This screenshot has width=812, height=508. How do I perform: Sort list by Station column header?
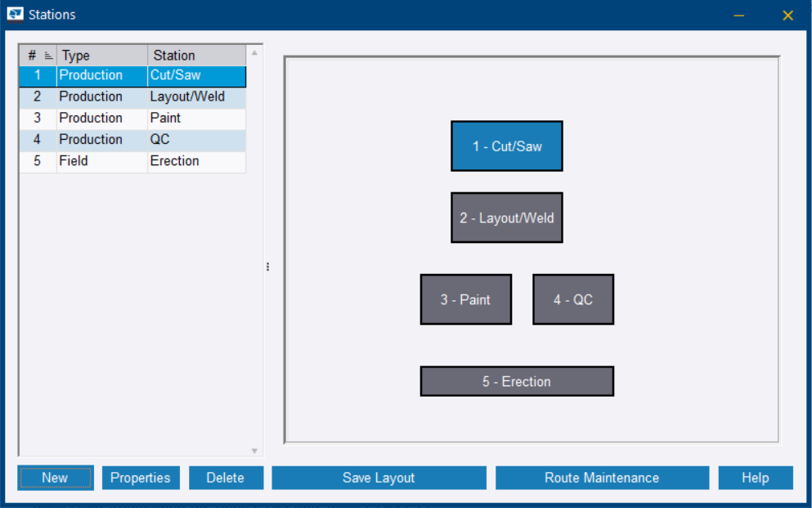point(195,56)
